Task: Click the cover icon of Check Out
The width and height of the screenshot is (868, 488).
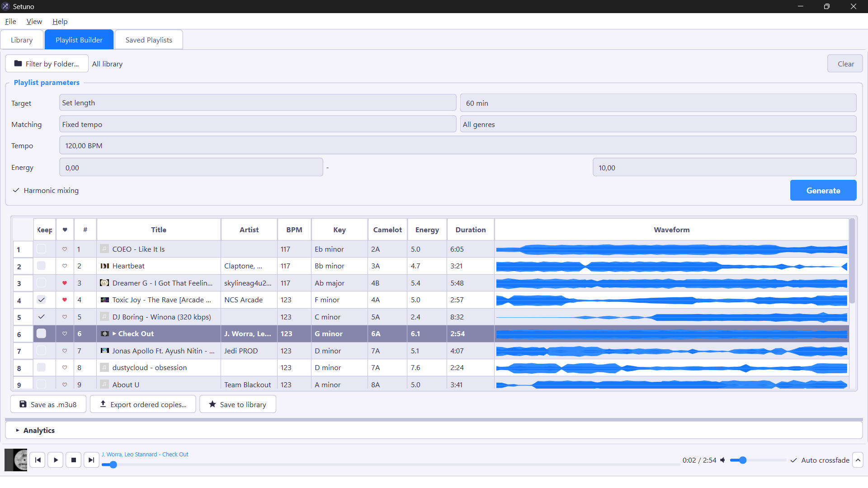Action: pyautogui.click(x=104, y=333)
